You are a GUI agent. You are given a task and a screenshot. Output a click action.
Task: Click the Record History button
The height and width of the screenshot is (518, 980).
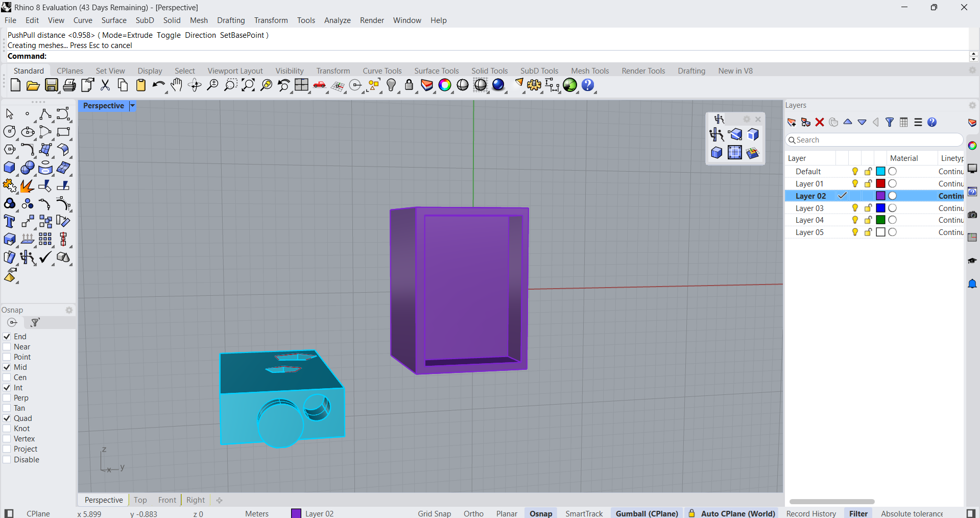811,513
